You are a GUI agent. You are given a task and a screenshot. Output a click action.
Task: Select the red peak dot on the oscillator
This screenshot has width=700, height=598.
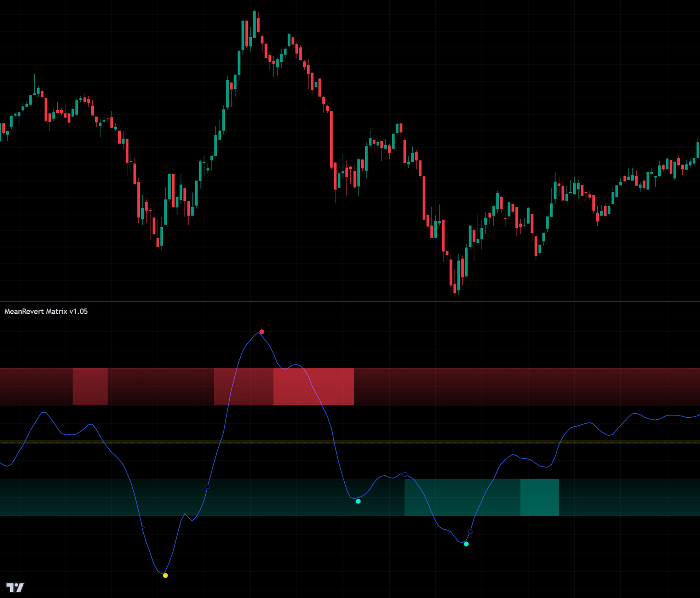click(262, 332)
